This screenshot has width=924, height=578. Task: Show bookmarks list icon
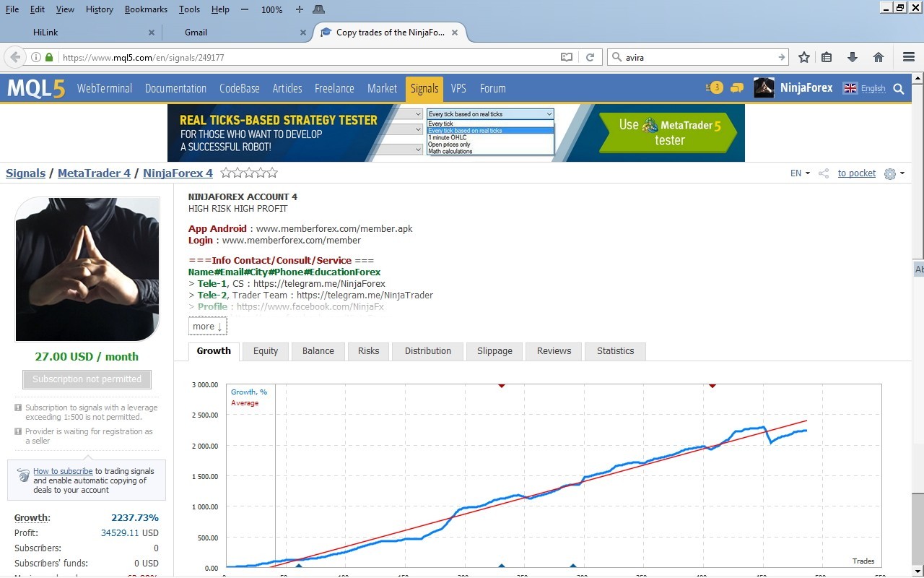827,57
